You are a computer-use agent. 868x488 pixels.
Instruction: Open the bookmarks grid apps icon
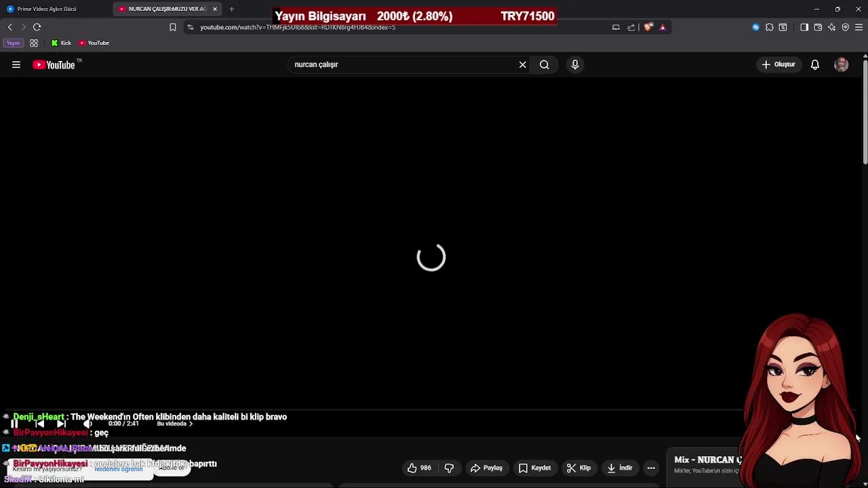(34, 43)
